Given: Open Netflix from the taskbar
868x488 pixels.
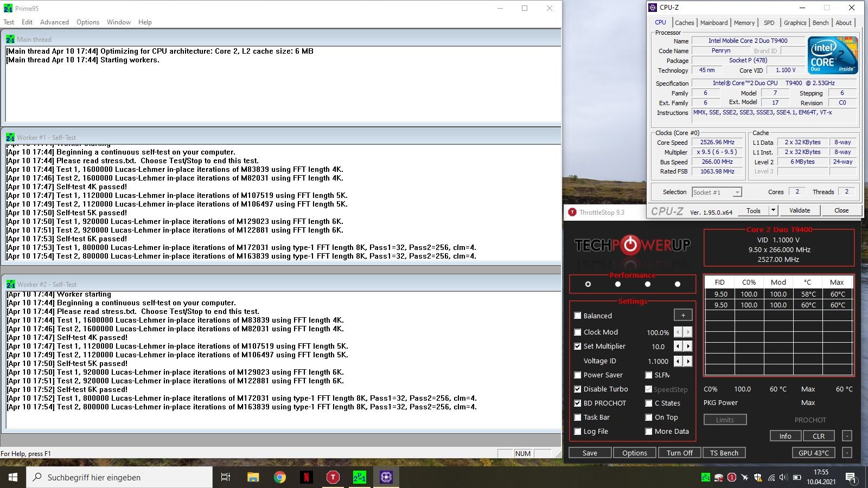Looking at the screenshot, I should (x=306, y=477).
